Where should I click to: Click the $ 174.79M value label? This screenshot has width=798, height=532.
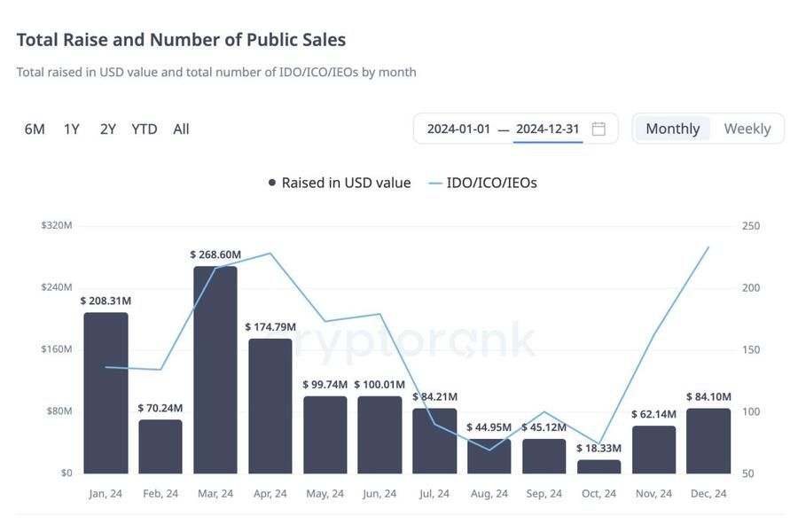click(270, 327)
